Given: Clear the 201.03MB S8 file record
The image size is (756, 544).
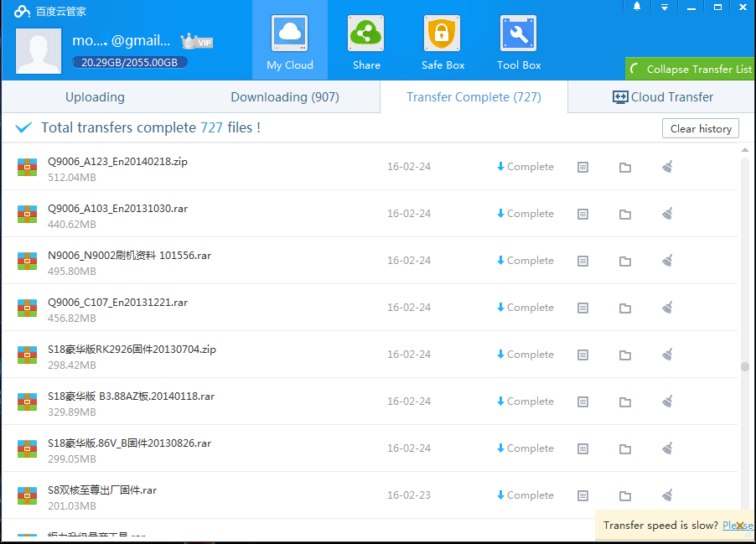Looking at the screenshot, I should [668, 495].
